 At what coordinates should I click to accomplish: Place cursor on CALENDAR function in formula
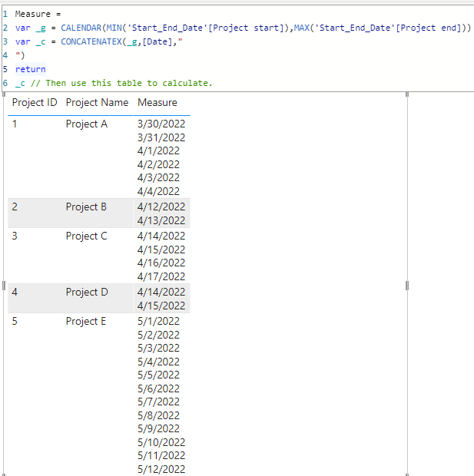pos(81,28)
